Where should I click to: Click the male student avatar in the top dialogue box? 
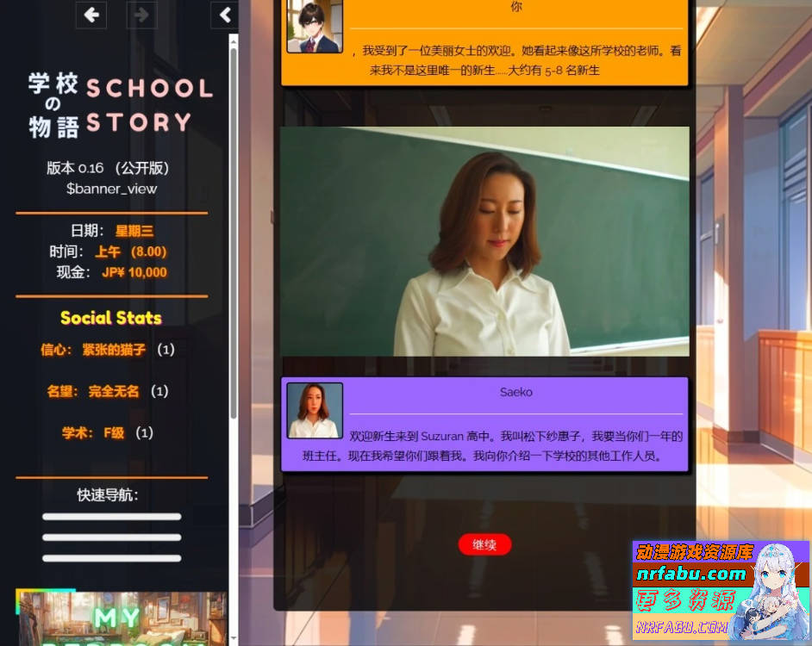tap(314, 26)
